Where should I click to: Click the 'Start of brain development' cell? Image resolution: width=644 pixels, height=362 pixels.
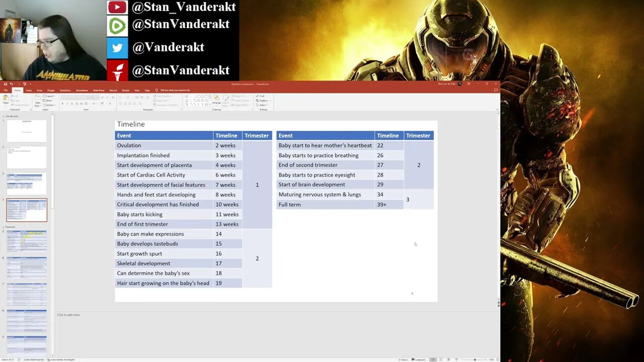326,185
